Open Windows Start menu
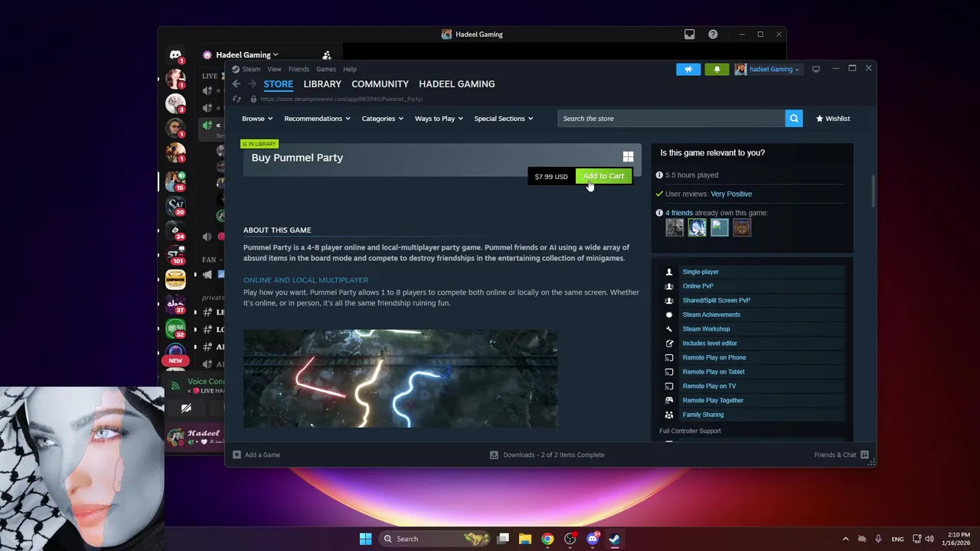Screen dimensions: 980x551 365,539
